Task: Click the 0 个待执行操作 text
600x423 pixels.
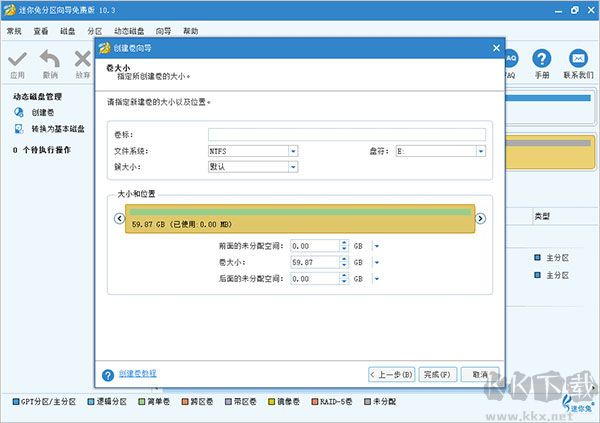Action: coord(42,150)
